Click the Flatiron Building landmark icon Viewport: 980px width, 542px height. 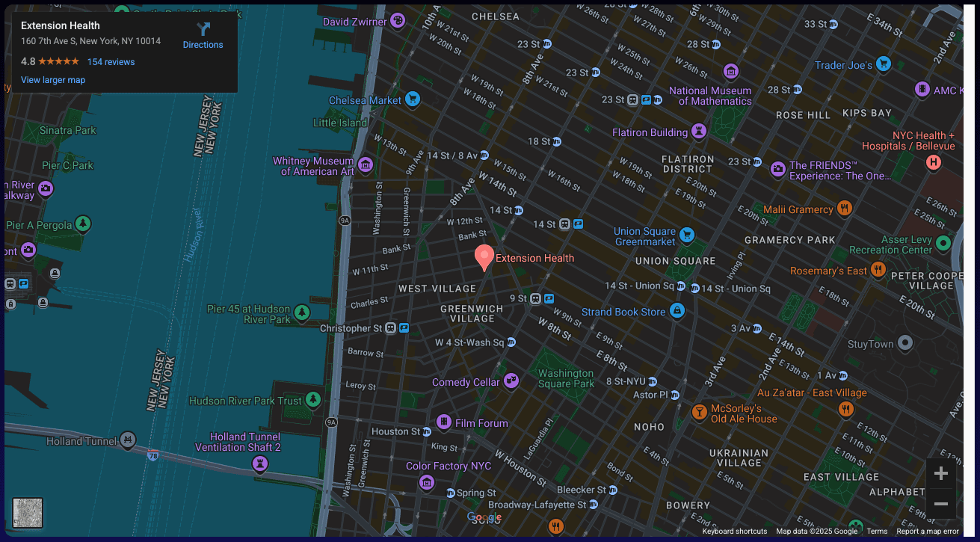pyautogui.click(x=699, y=131)
